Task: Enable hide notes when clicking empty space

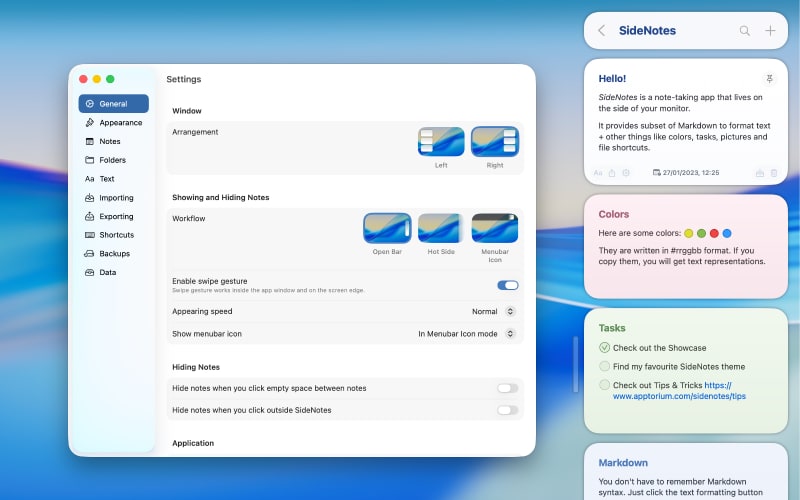Action: pos(508,388)
